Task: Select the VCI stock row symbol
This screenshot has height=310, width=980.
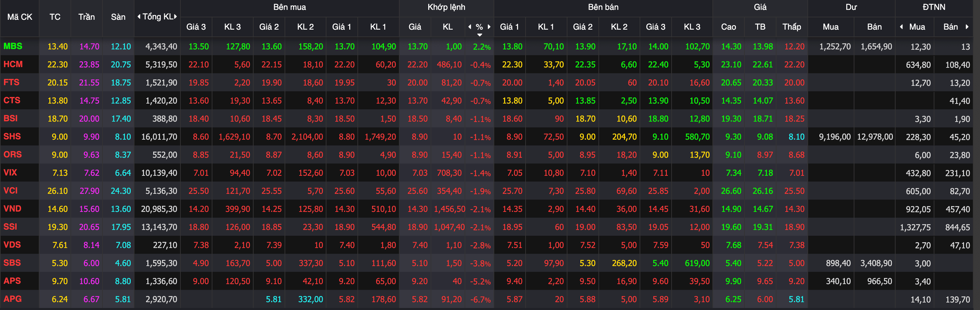Action: [x=11, y=190]
